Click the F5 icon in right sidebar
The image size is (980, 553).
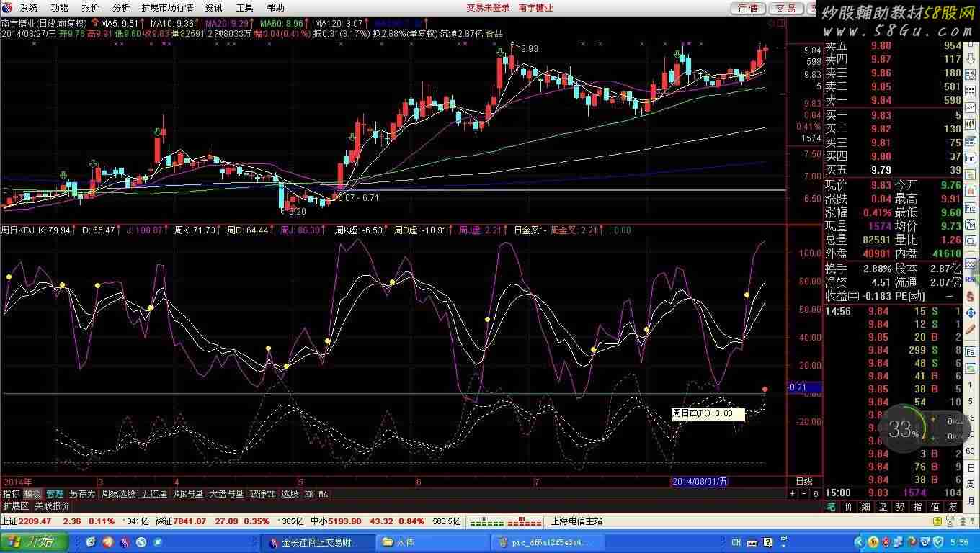[971, 351]
